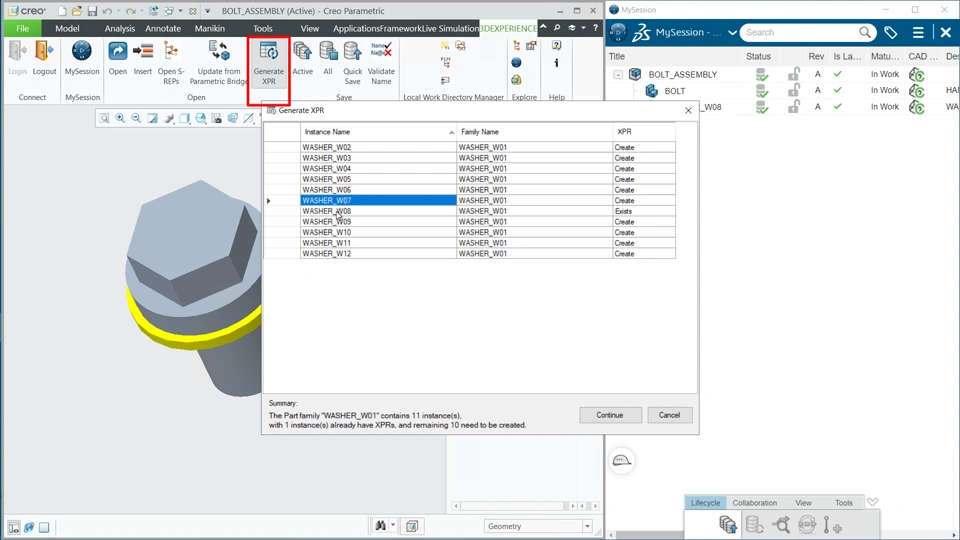This screenshot has height=540, width=960.
Task: Click the Validate Name icon
Action: click(381, 50)
